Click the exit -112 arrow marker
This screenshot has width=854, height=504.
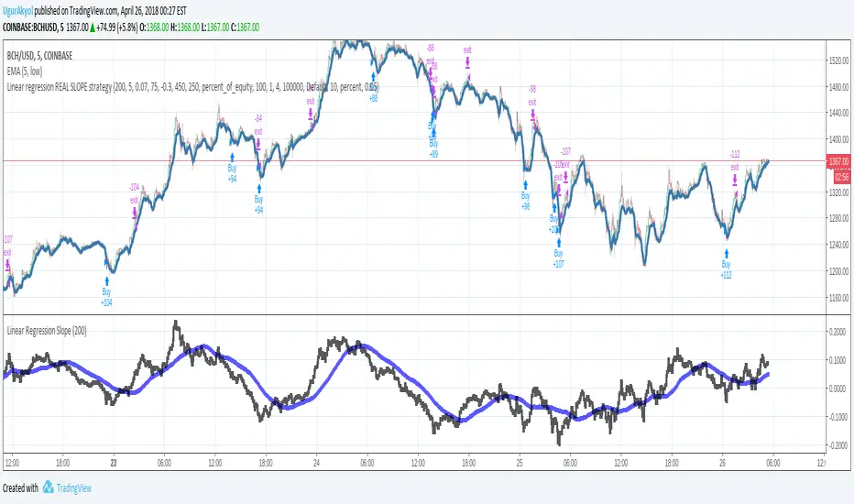pyautogui.click(x=735, y=180)
